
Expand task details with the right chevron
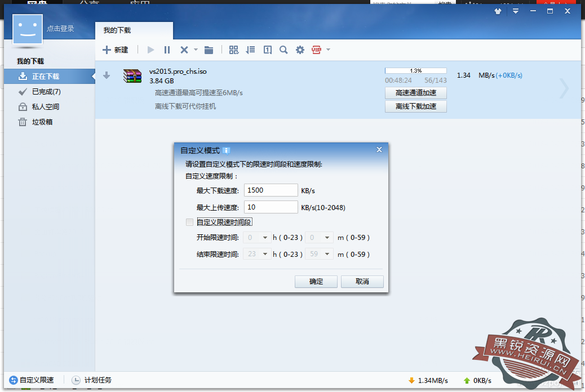coord(564,89)
